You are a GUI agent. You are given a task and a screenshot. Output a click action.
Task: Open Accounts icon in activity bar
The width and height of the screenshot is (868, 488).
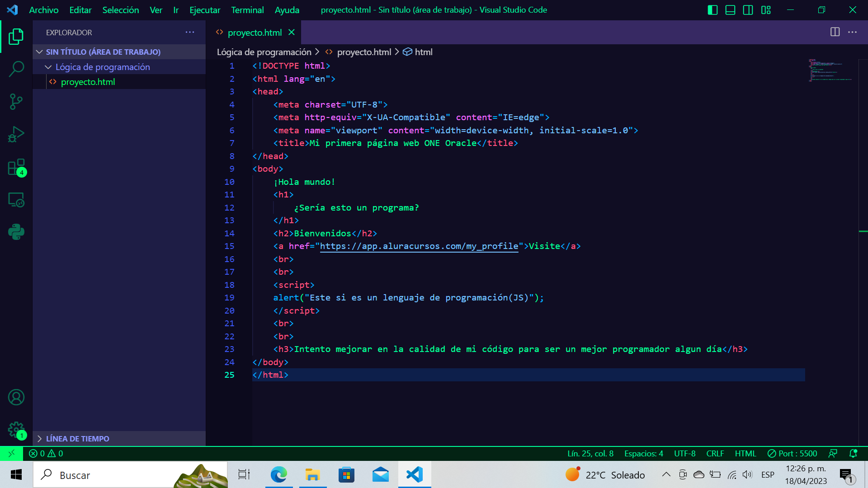pos(16,397)
